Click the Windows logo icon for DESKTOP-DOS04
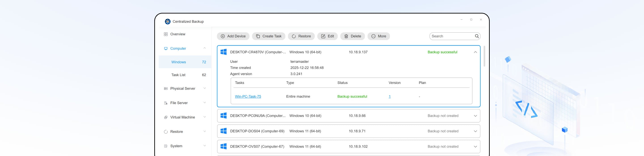This screenshot has height=156, width=644. pyautogui.click(x=224, y=131)
